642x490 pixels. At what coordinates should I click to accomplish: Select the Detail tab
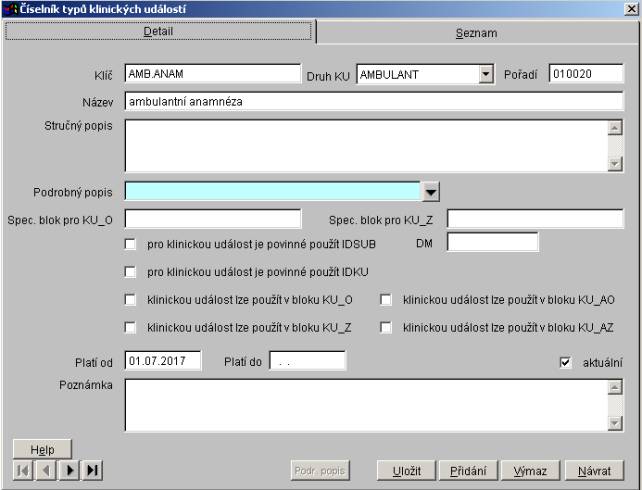(x=160, y=32)
